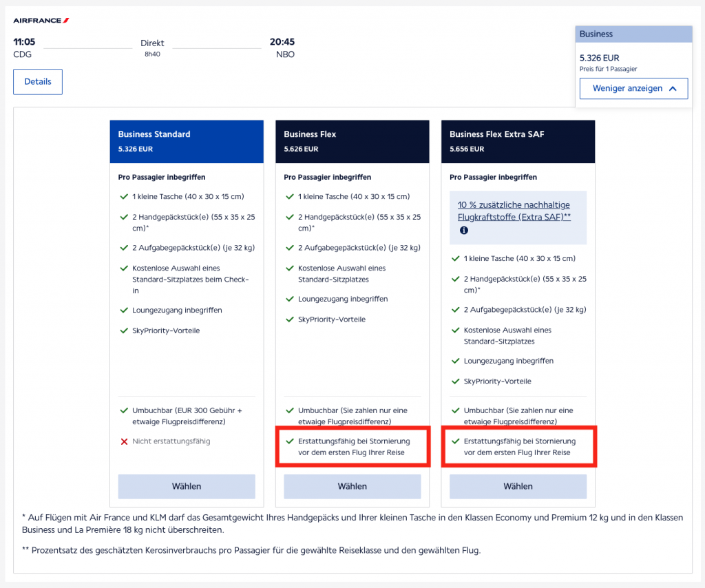Screen dimensions: 705x588
Task: Click 5.326 EUR price in Business panel
Action: [600, 58]
